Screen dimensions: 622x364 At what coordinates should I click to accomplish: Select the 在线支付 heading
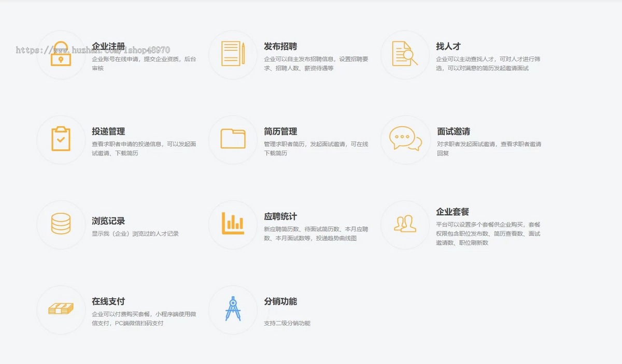click(x=108, y=301)
